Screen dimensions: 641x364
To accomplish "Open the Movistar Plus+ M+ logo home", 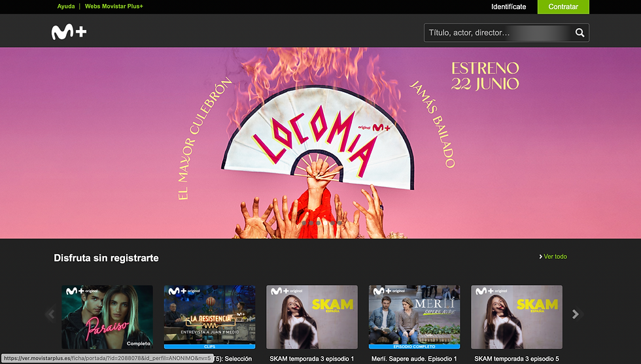I will (x=69, y=32).
